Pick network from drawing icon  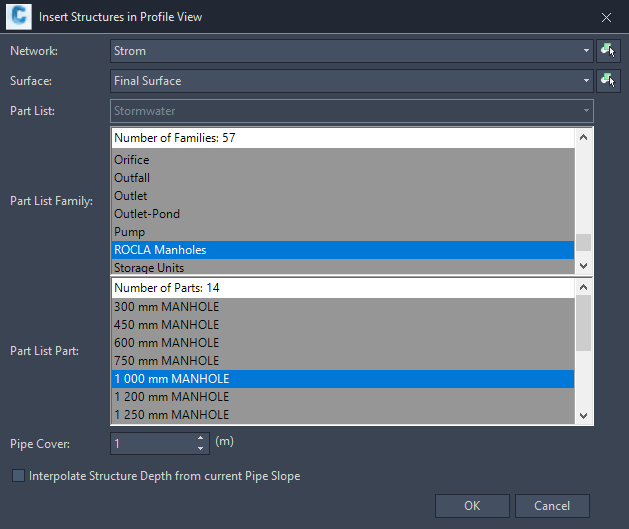point(608,51)
